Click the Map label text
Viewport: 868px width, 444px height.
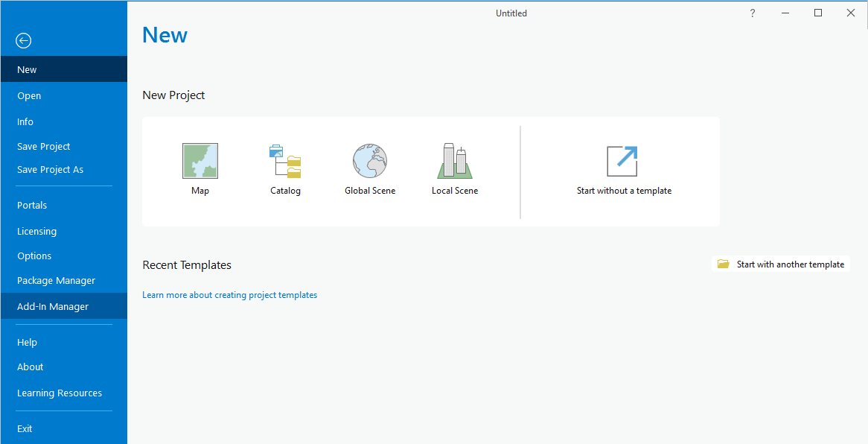[200, 191]
